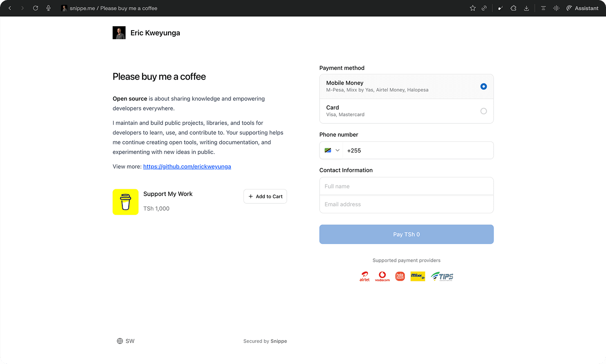Bookmark the page with the star icon
The height and width of the screenshot is (364, 606).
[472, 8]
